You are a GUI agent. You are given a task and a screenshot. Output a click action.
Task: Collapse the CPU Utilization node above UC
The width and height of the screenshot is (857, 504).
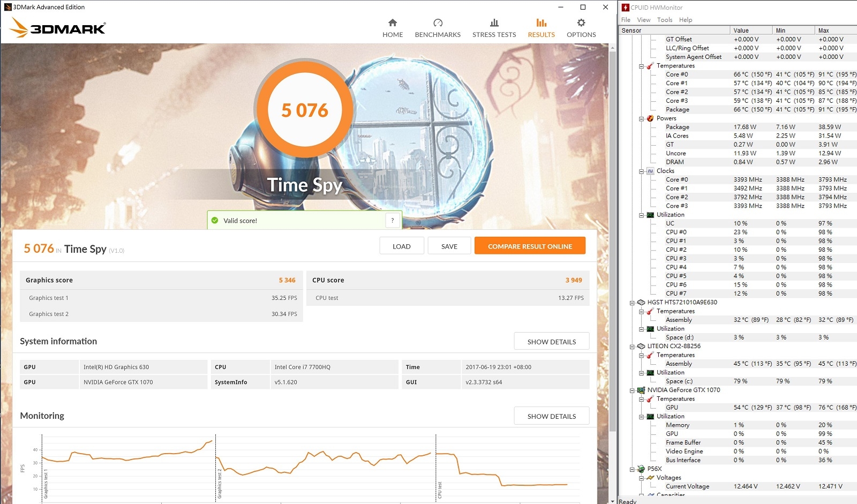tap(641, 215)
